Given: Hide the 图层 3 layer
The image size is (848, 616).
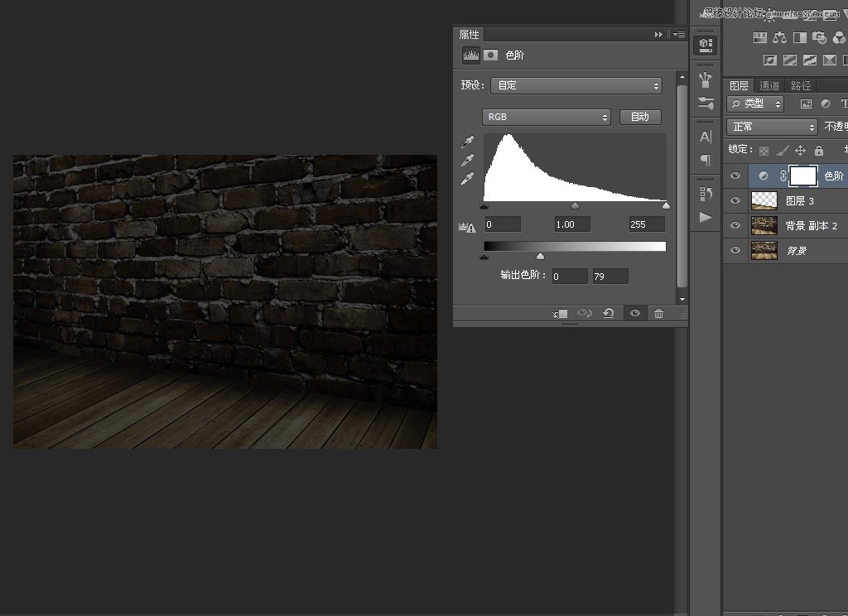Looking at the screenshot, I should (x=734, y=200).
